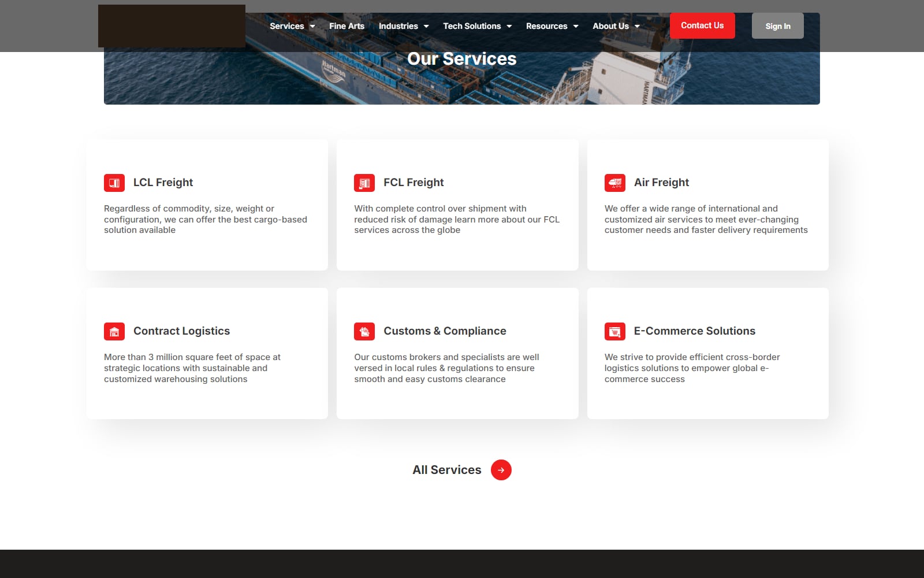Click the Contract Logistics warehouse icon
This screenshot has height=578, width=924.
(x=114, y=331)
